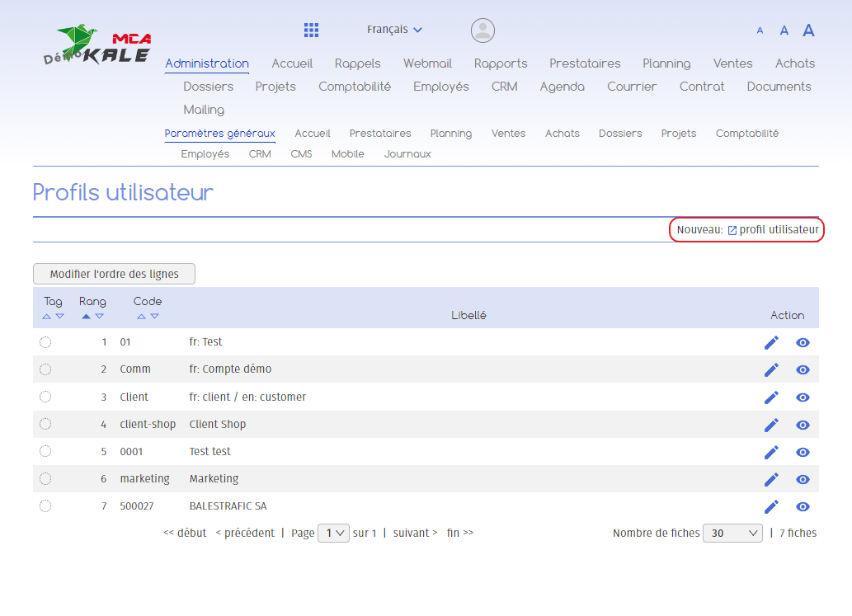
Task: Select the smallest font size A icon
Action: (x=760, y=31)
